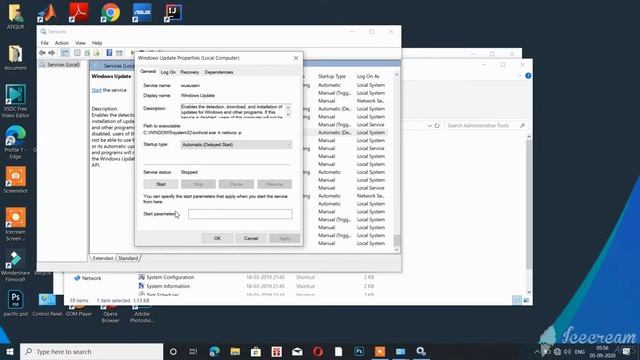Open the File menu in Services

[44, 43]
